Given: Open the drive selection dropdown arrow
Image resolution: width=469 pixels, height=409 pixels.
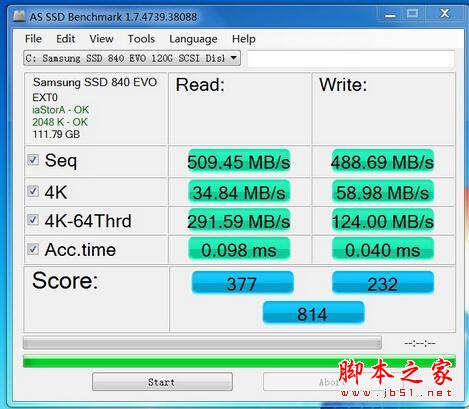Looking at the screenshot, I should (x=234, y=58).
